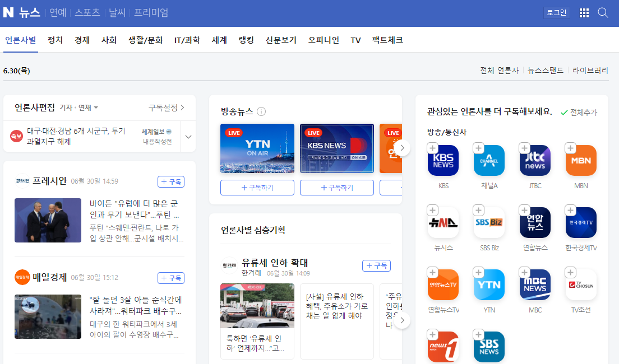Subscribe to 한겨레 with 구독 button

(377, 266)
